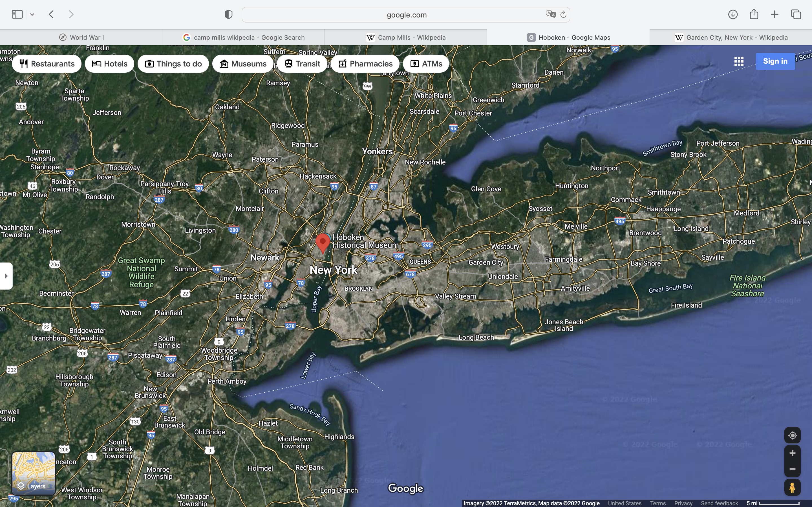Open Safari downloads icon
This screenshot has height=507, width=812.
tap(733, 14)
